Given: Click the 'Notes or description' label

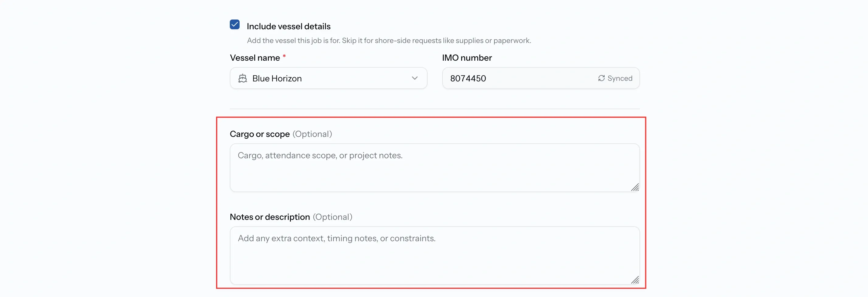Looking at the screenshot, I should click(x=269, y=217).
